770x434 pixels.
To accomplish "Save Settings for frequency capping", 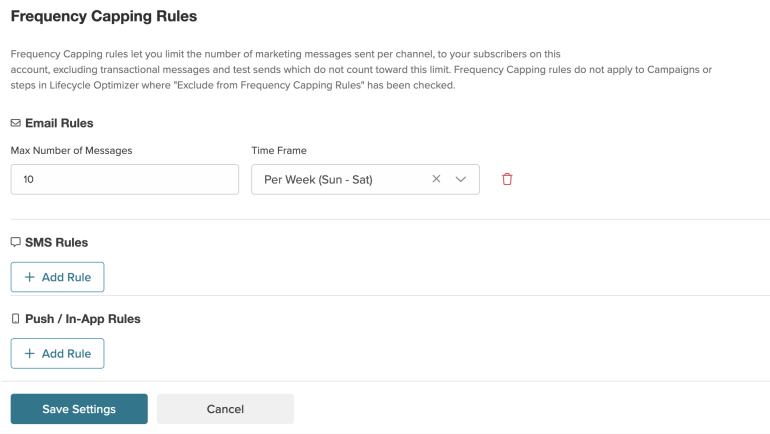I will (x=79, y=409).
